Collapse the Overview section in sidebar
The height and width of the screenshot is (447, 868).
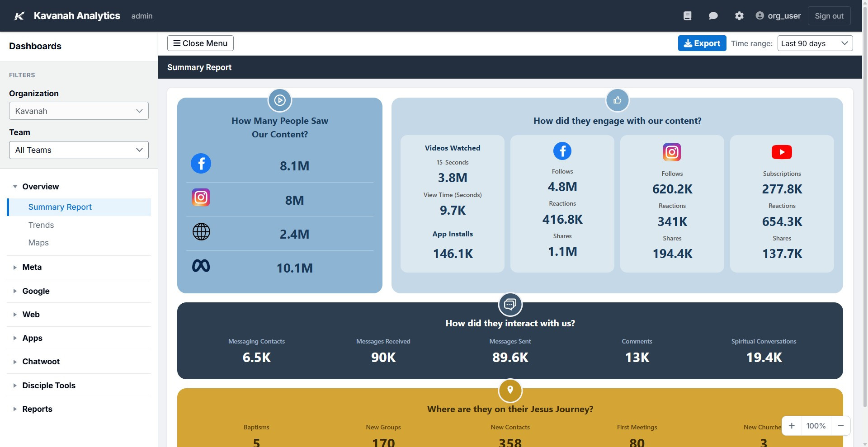[14, 186]
